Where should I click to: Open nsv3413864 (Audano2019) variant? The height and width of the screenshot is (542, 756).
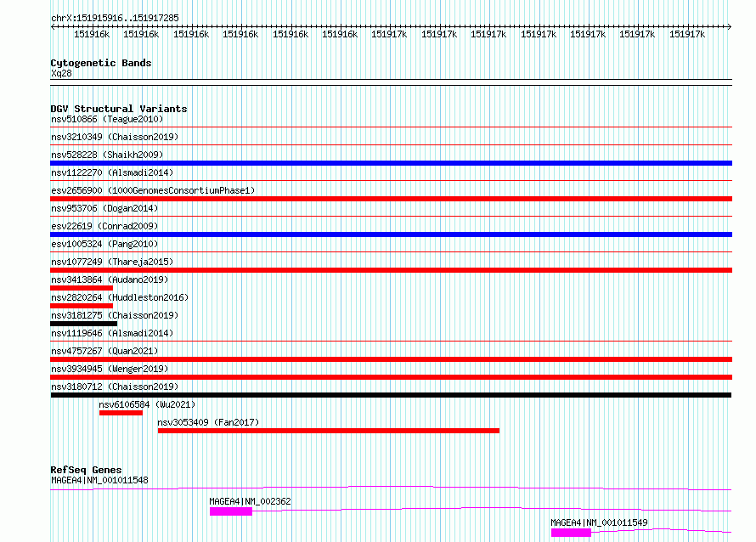pos(110,279)
